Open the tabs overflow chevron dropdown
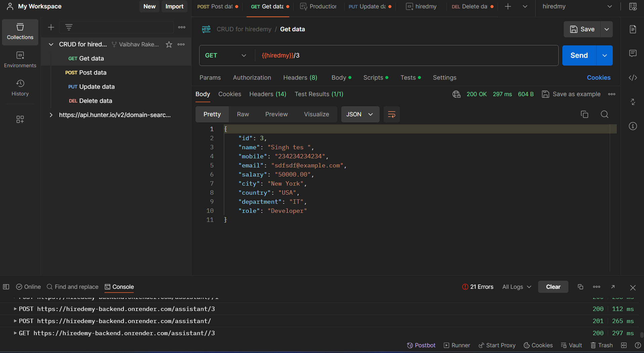This screenshot has width=644, height=353. coord(525,6)
